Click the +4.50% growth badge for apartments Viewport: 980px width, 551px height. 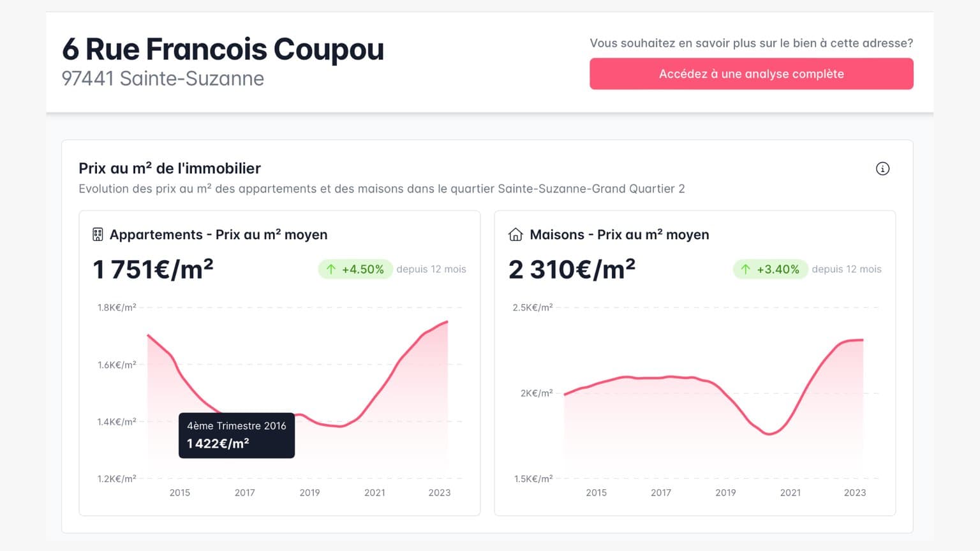(355, 269)
